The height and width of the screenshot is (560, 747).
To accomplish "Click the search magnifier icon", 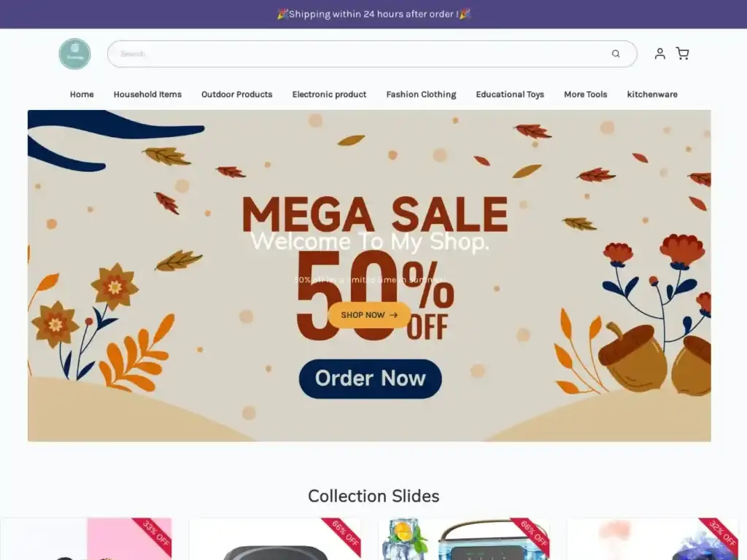I will (616, 54).
